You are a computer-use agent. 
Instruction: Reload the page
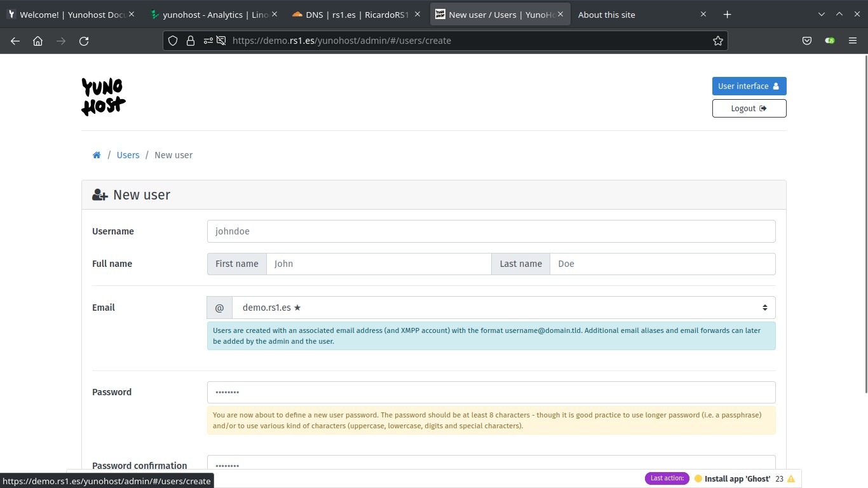[x=84, y=41]
